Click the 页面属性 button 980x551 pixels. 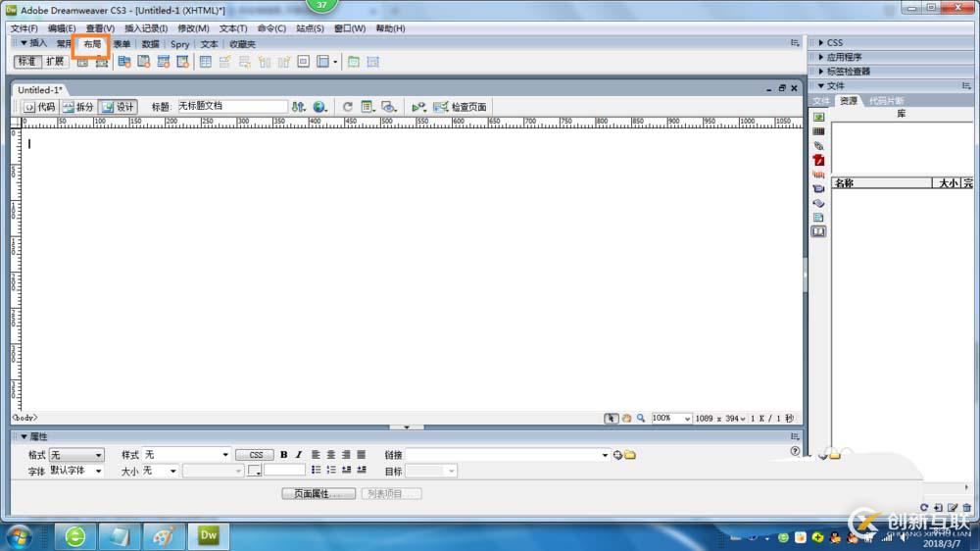318,494
